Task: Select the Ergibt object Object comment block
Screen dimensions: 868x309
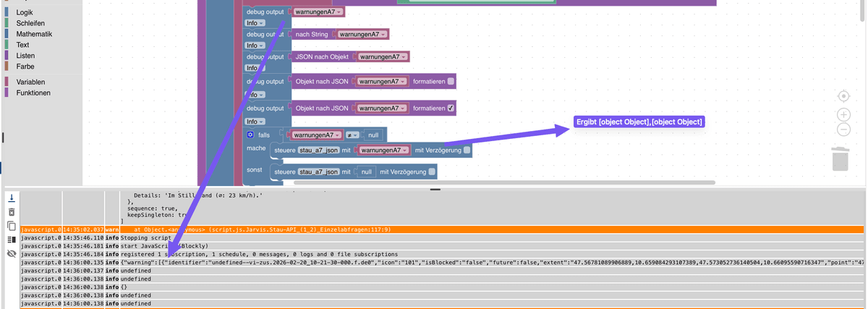Action: 639,122
